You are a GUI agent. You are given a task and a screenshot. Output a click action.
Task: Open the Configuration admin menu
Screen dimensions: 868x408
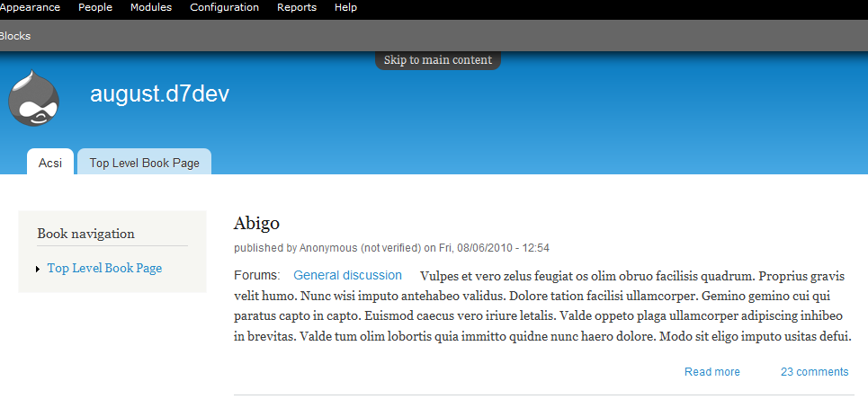point(224,8)
